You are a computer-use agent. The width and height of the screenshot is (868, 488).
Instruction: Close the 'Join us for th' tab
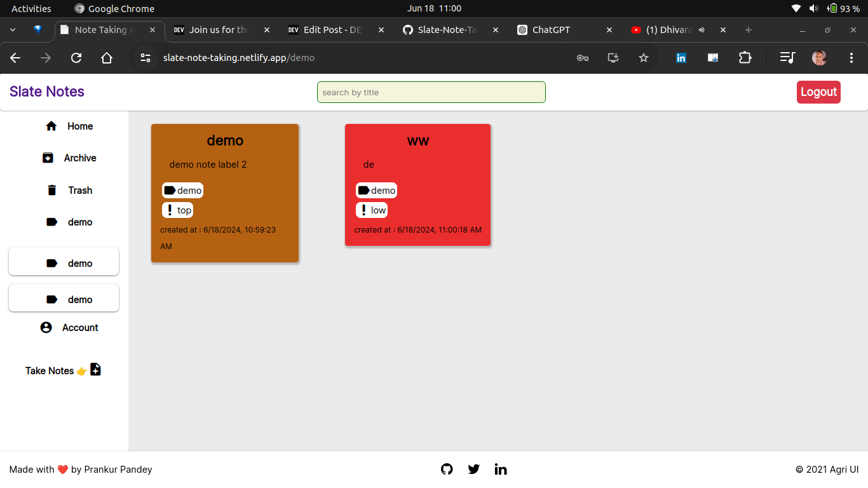click(x=266, y=30)
